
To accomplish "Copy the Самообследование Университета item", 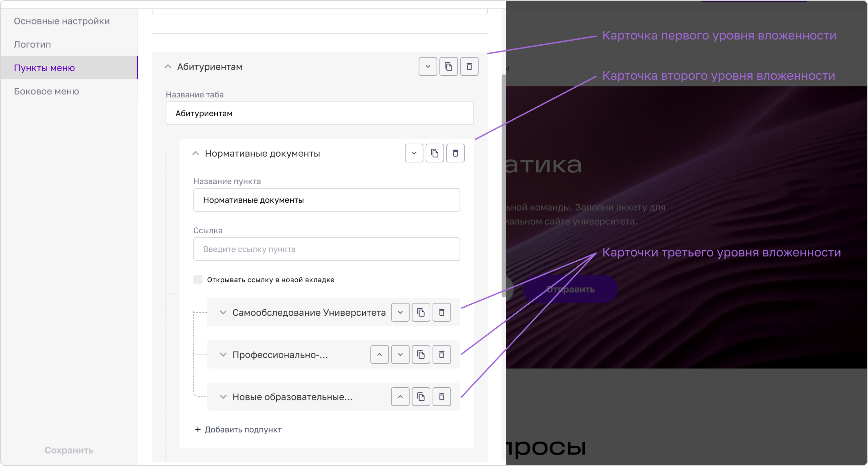I will coord(421,312).
